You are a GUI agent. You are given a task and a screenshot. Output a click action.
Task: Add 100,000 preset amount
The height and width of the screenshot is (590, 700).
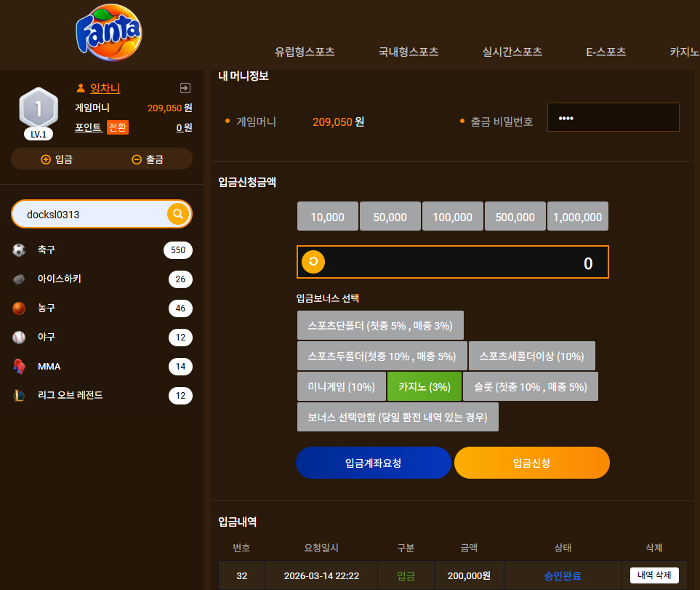point(453,217)
